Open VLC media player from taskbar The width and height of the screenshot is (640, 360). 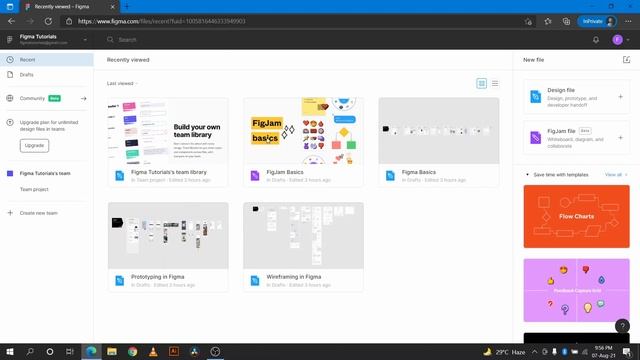coord(153,351)
